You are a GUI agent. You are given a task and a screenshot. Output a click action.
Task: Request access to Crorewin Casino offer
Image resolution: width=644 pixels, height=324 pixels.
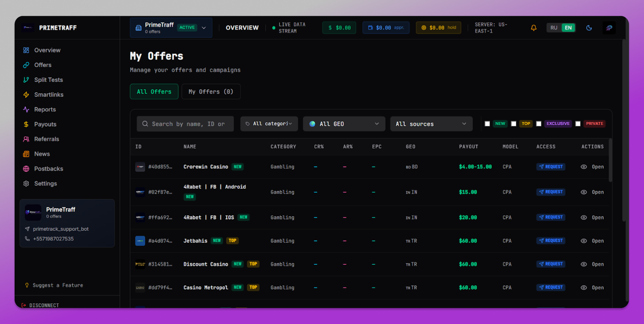coord(551,167)
